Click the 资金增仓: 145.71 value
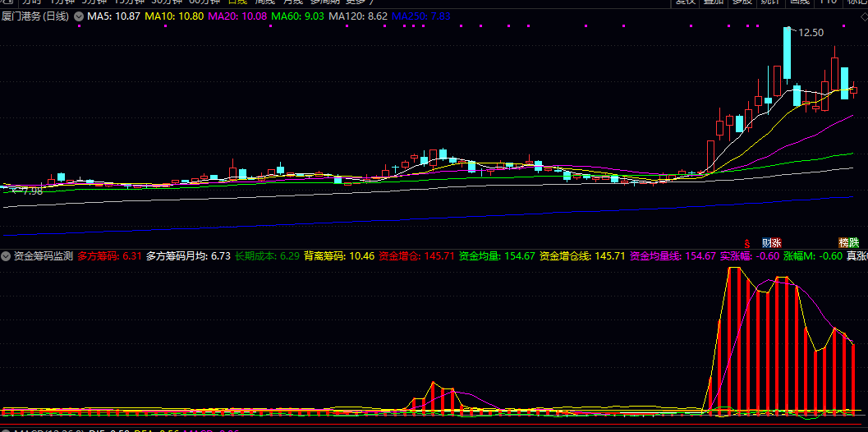The height and width of the screenshot is (432, 868). (x=417, y=256)
